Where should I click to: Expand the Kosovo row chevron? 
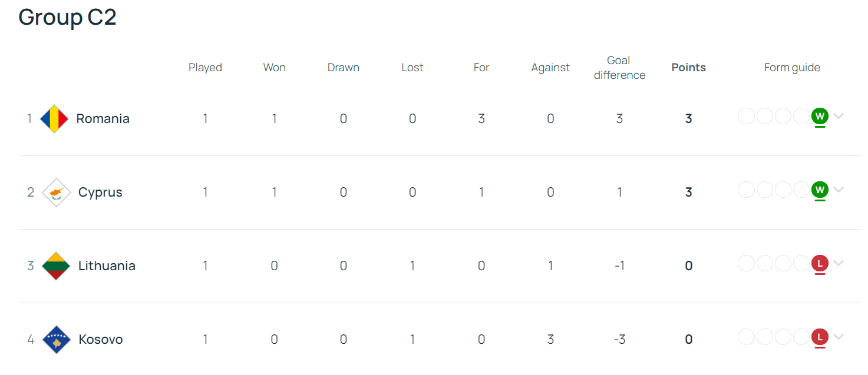[839, 337]
